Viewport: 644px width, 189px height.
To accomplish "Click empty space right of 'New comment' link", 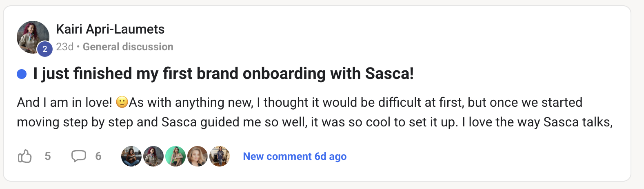I will (469, 156).
